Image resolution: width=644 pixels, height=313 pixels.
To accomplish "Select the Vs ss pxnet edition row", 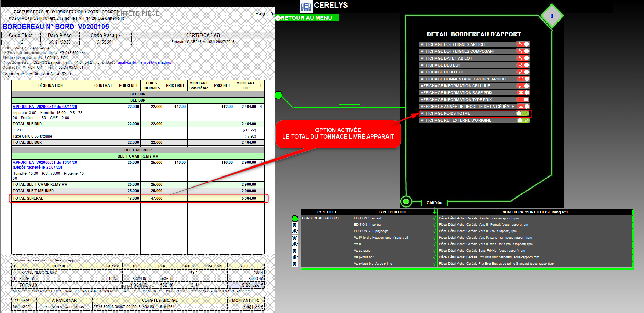I will (x=363, y=251).
